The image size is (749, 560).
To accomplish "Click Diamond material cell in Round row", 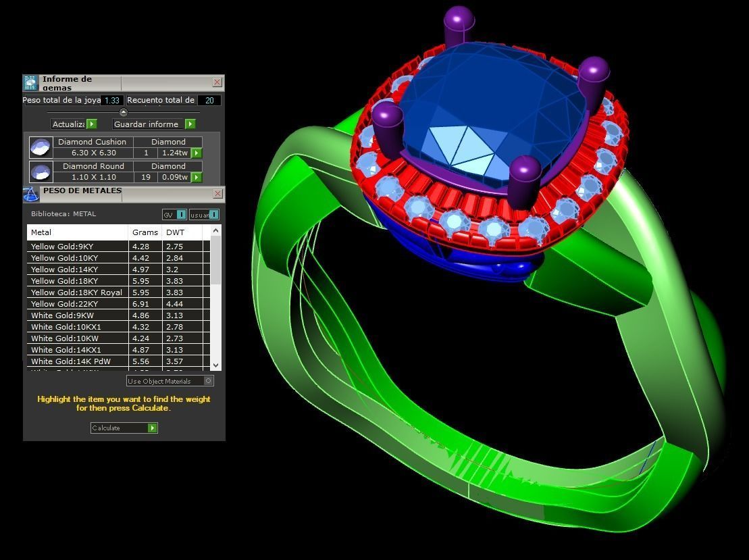I will [168, 166].
